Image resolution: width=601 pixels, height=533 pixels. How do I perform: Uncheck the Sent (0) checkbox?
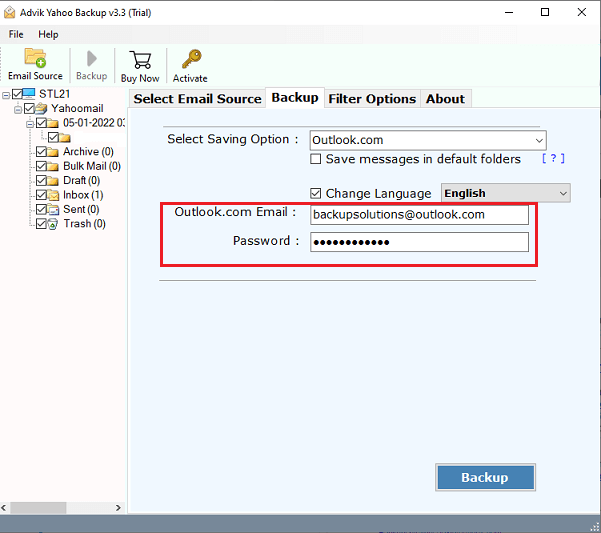pyautogui.click(x=41, y=210)
